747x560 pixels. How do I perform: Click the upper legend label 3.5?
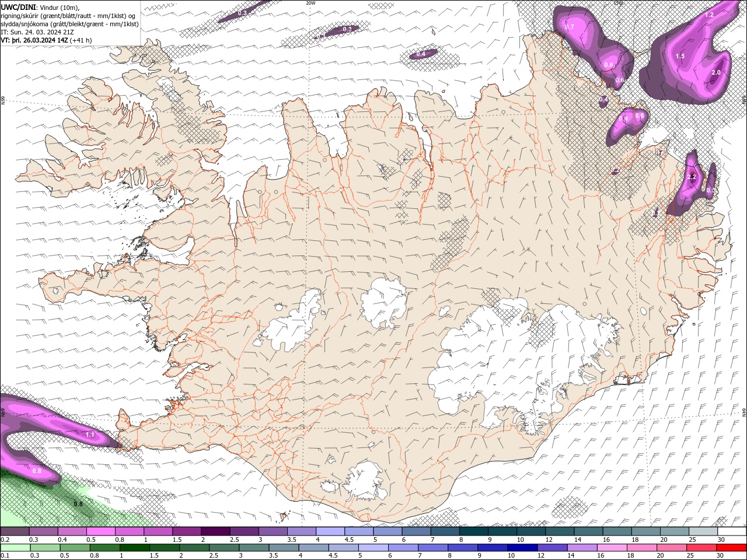click(x=292, y=540)
